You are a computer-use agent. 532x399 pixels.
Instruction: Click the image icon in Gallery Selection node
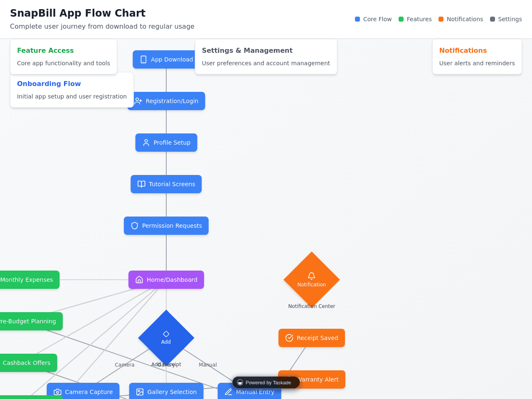point(140,392)
